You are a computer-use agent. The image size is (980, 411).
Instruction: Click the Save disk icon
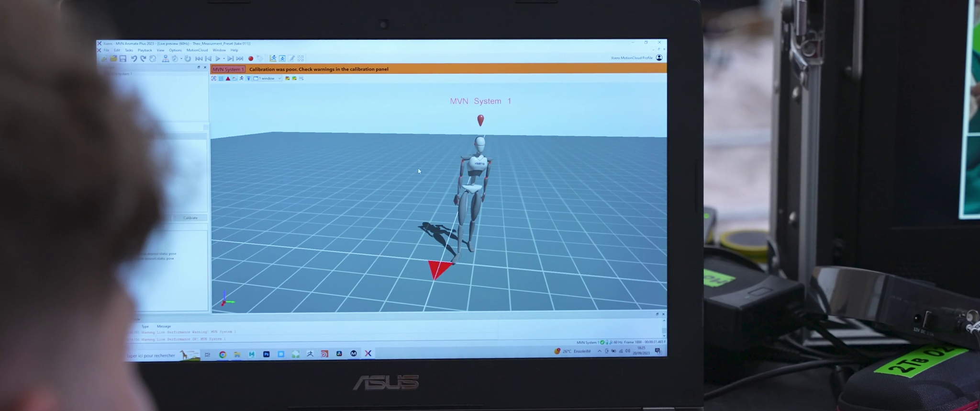coord(123,58)
